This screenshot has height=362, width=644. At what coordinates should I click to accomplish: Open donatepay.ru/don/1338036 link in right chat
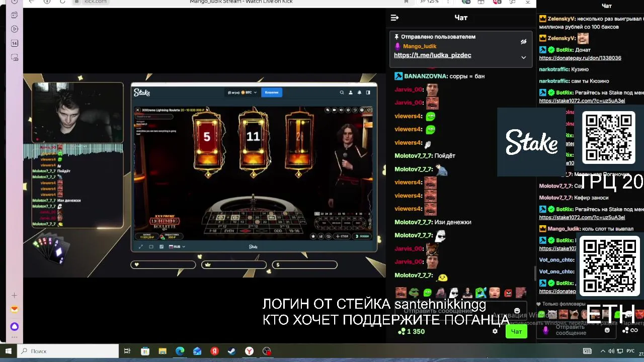coord(580,58)
